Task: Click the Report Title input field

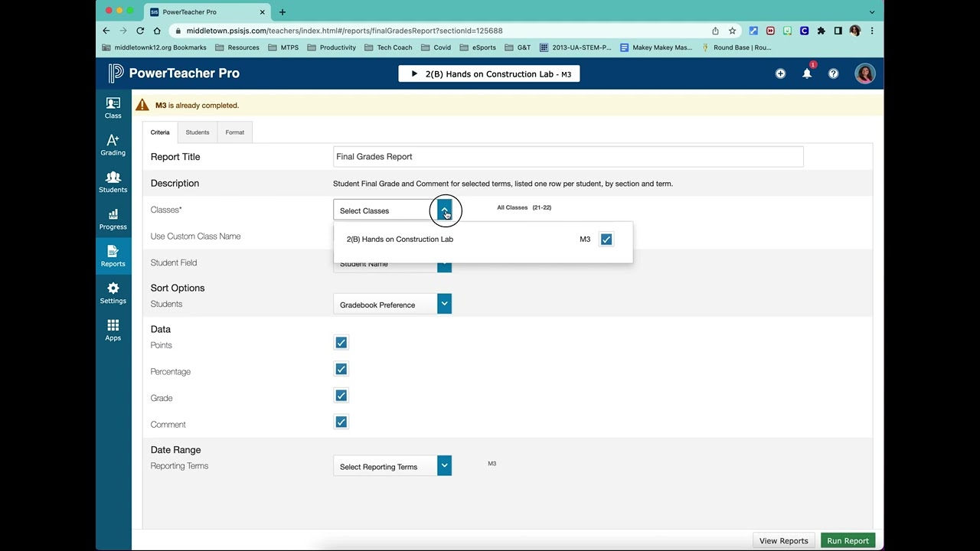Action: pyautogui.click(x=568, y=157)
